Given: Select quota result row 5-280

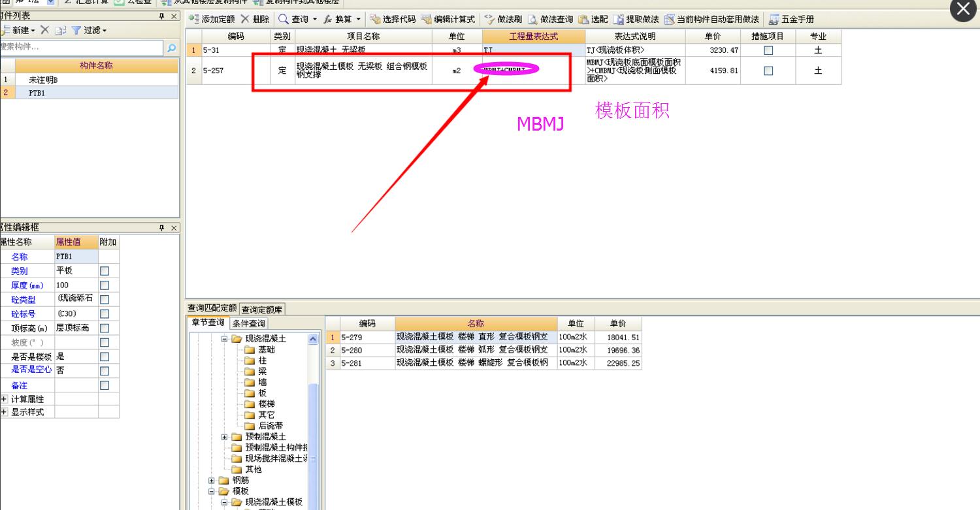Looking at the screenshot, I should 483,350.
